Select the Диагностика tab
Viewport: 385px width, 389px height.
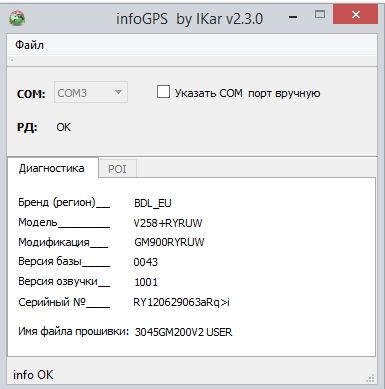pos(52,168)
